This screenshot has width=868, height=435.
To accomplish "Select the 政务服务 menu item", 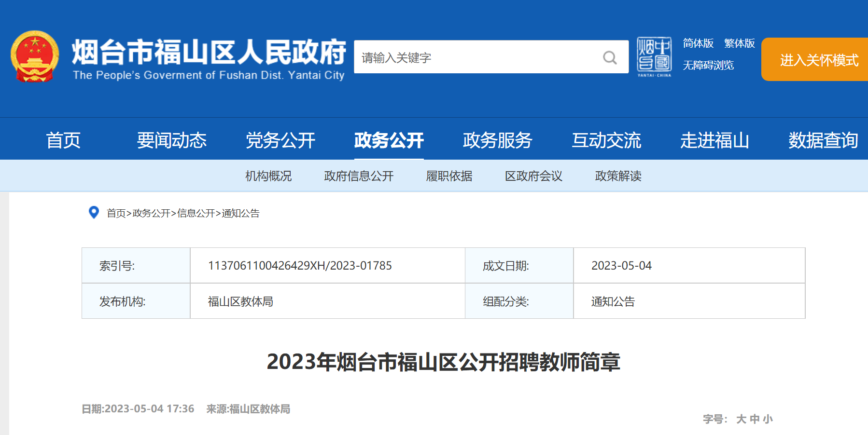I will (497, 140).
